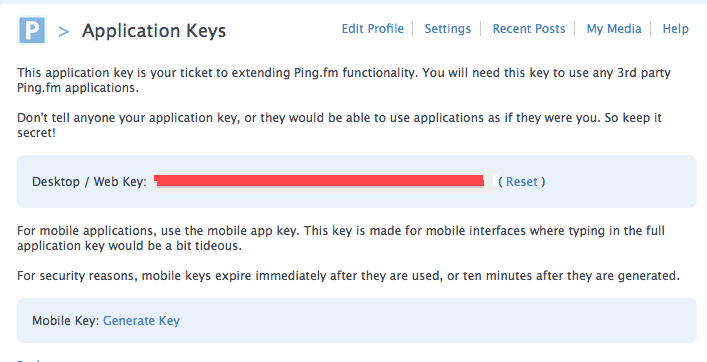
Task: View Recent Posts
Action: pos(528,29)
